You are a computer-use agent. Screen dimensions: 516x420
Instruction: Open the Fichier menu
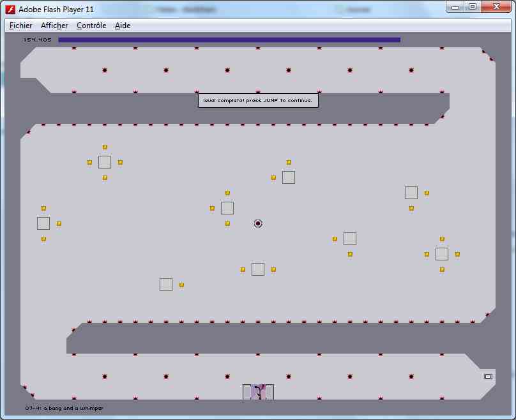(20, 26)
